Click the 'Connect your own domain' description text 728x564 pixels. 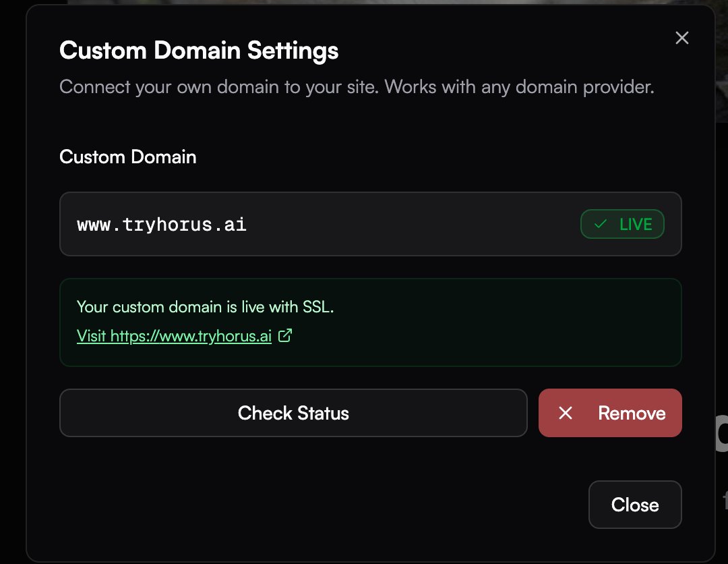pyautogui.click(x=357, y=87)
